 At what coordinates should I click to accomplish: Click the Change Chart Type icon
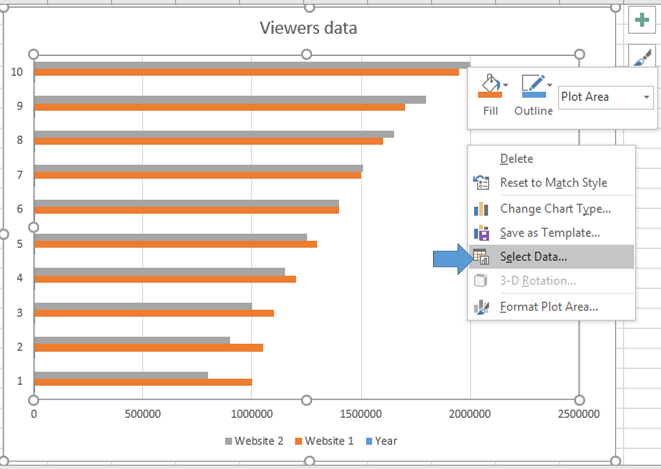pos(482,208)
